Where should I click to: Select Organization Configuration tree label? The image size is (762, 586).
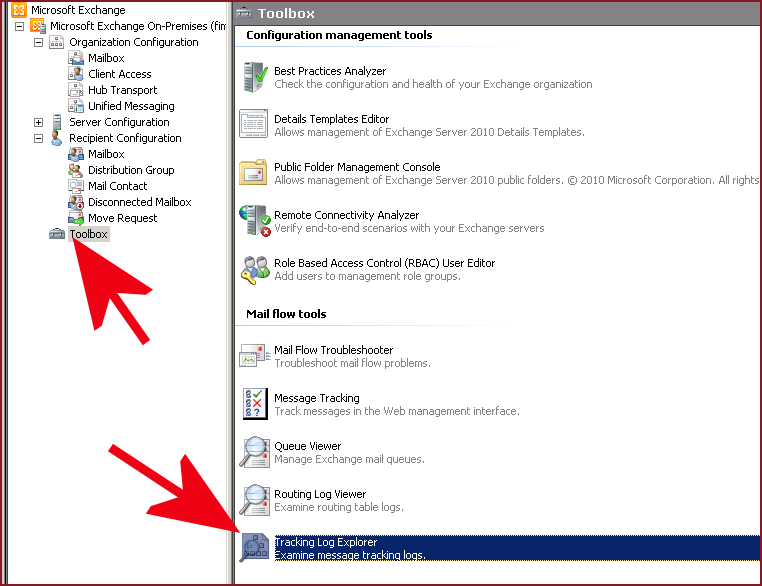click(x=134, y=42)
